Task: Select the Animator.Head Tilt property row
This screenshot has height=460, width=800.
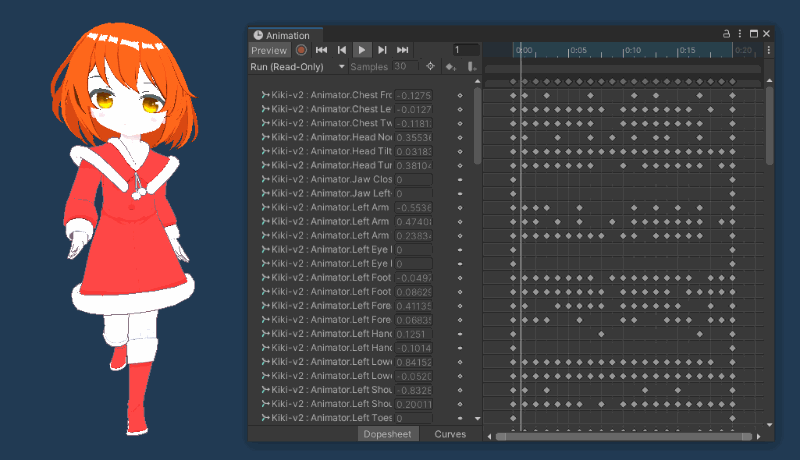Action: 326,151
